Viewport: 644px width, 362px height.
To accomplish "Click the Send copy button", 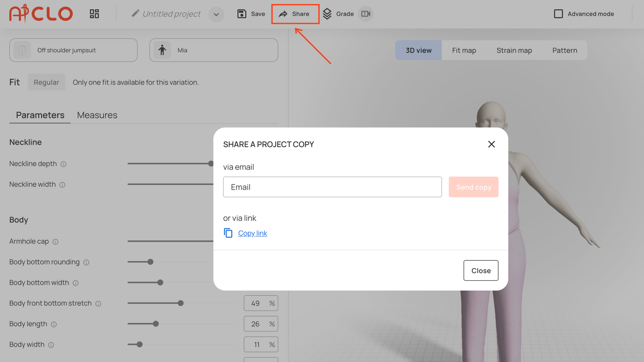I will [x=474, y=187].
